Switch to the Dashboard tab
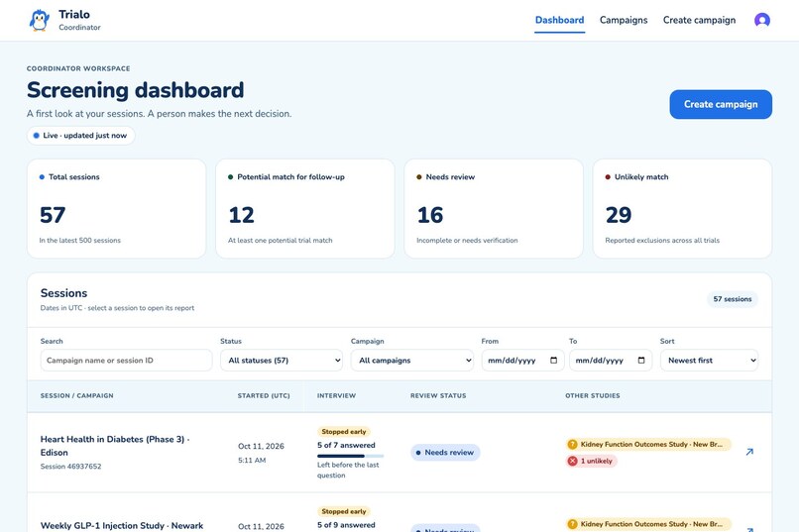The width and height of the screenshot is (799, 532). point(559,21)
